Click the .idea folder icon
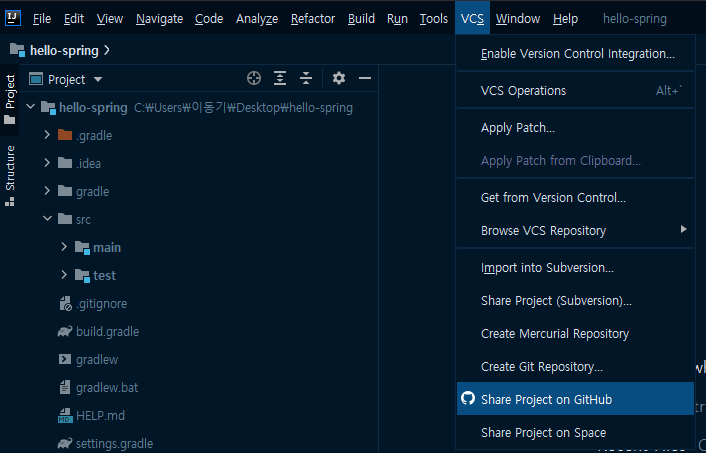Screen dimensions: 706x453 [65, 163]
